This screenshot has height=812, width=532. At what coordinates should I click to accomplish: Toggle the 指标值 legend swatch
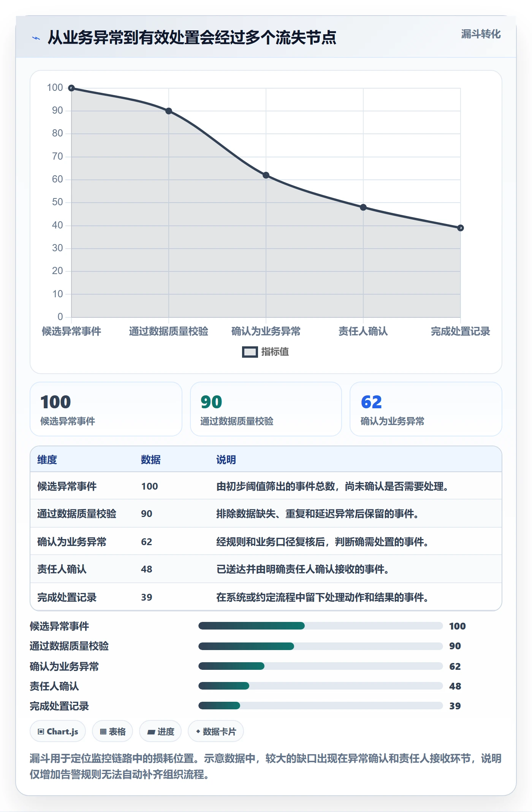250,352
